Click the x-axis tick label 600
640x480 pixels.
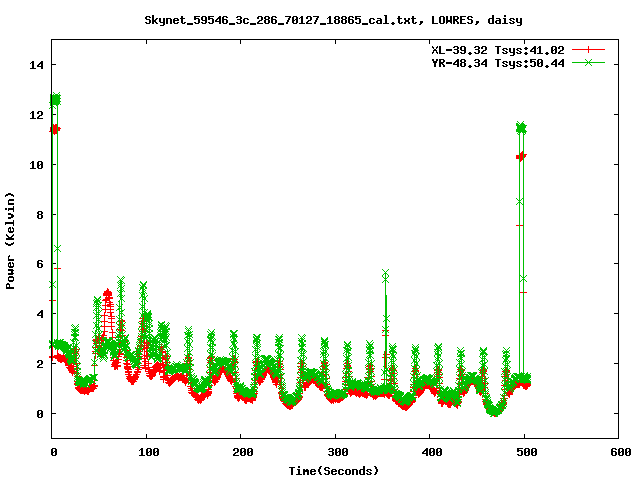click(621, 452)
